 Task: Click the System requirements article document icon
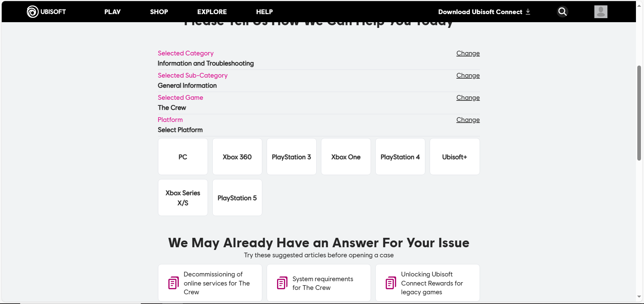click(282, 283)
